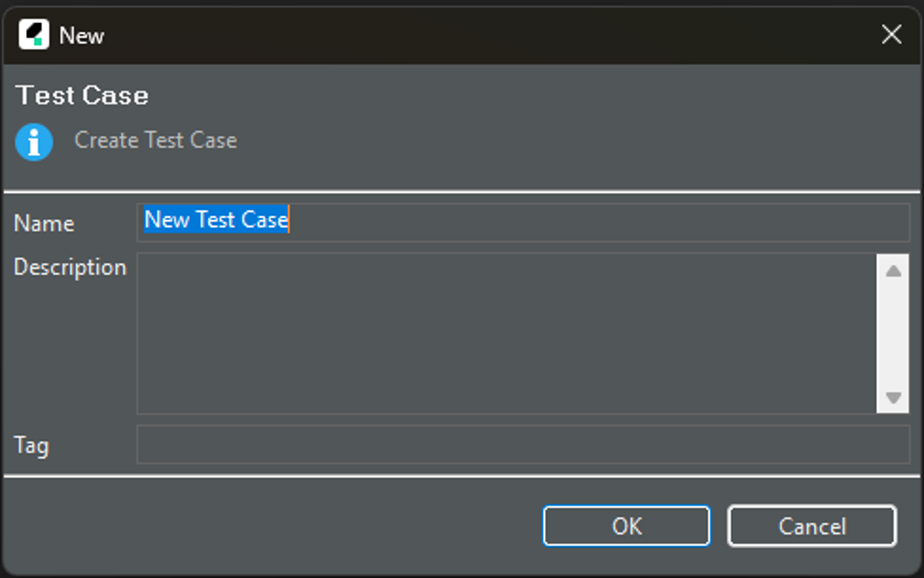The image size is (924, 578).
Task: Click the highlighted "New Test Case" text
Action: point(216,219)
